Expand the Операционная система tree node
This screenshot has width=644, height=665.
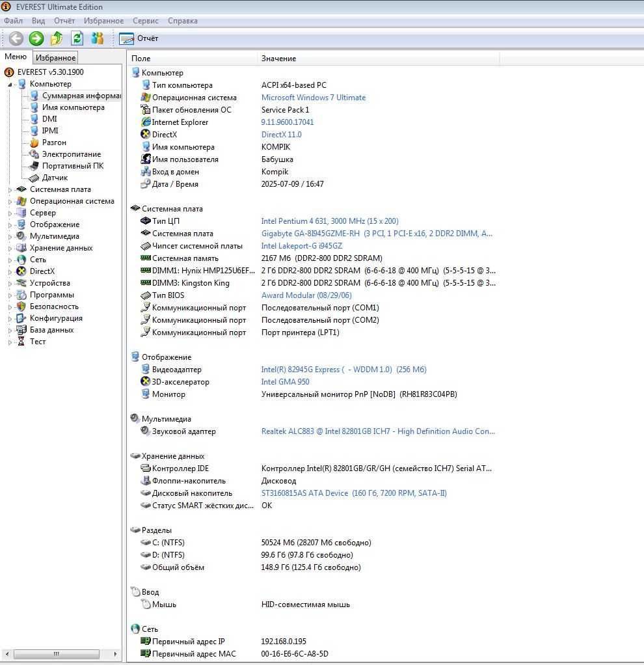click(10, 202)
